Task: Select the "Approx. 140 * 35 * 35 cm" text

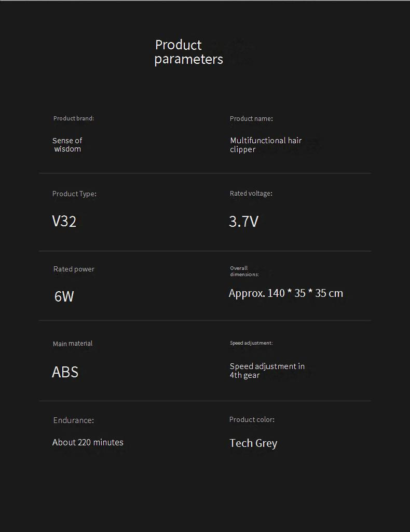Action: tap(286, 293)
